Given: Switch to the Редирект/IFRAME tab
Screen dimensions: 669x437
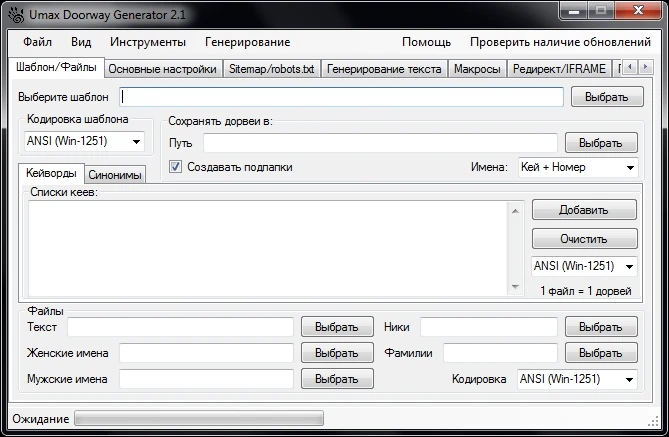Looking at the screenshot, I should point(559,69).
